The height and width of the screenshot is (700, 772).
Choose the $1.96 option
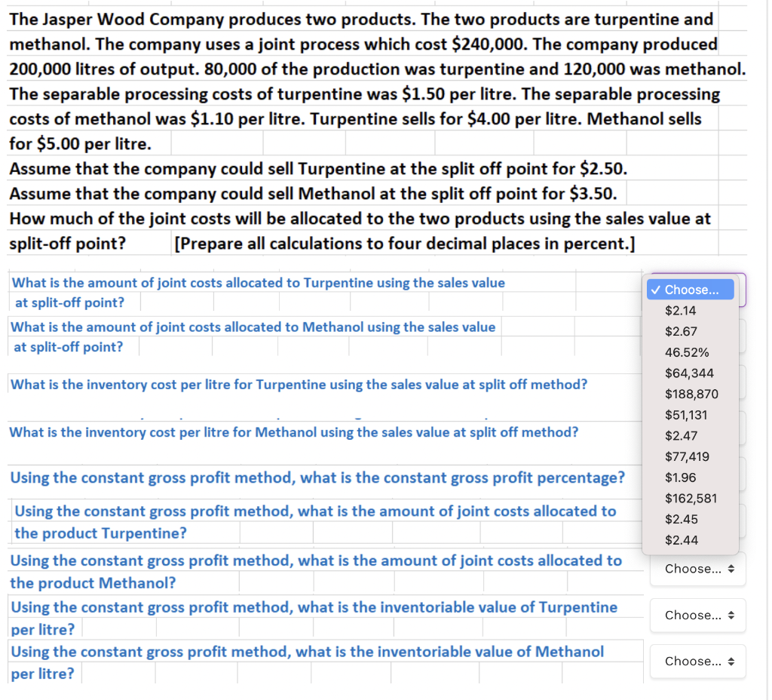pyautogui.click(x=692, y=479)
